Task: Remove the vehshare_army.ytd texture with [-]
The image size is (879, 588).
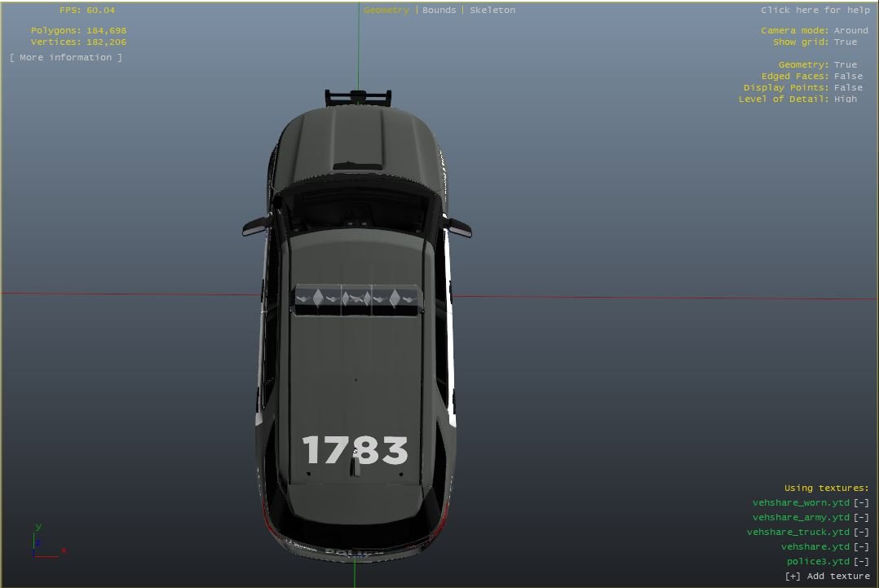Action: coord(861,518)
